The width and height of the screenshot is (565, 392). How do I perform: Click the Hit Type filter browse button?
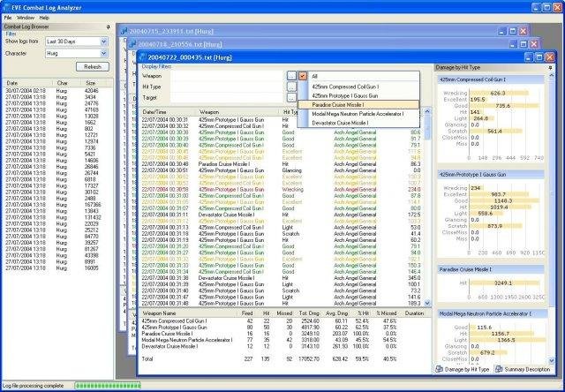(x=291, y=87)
